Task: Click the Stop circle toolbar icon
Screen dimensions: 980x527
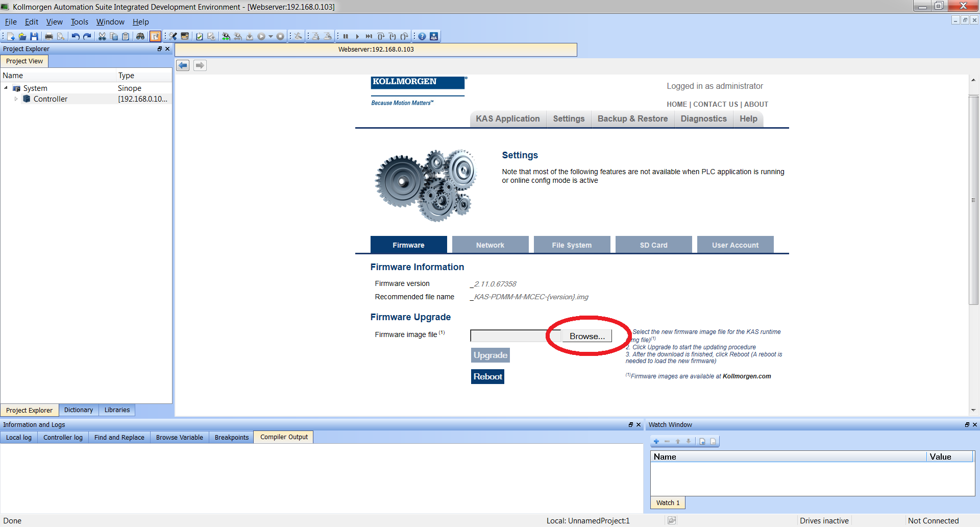Action: coord(280,36)
